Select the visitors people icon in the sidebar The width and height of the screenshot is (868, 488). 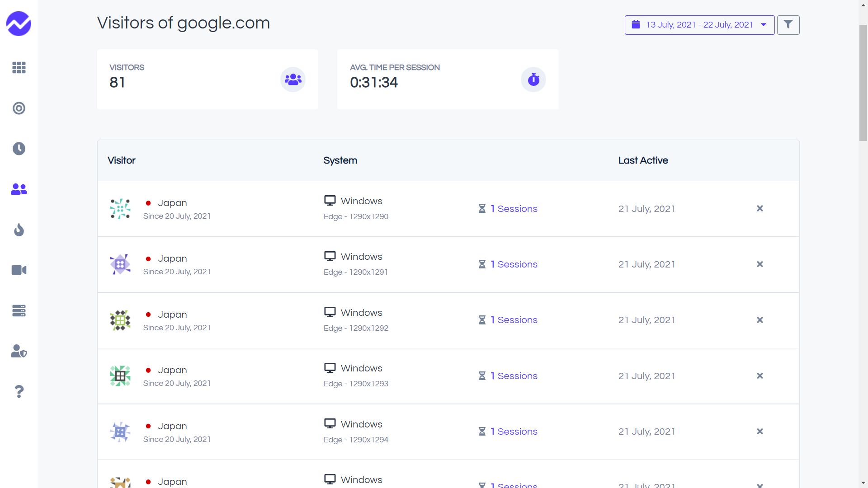[x=19, y=189]
